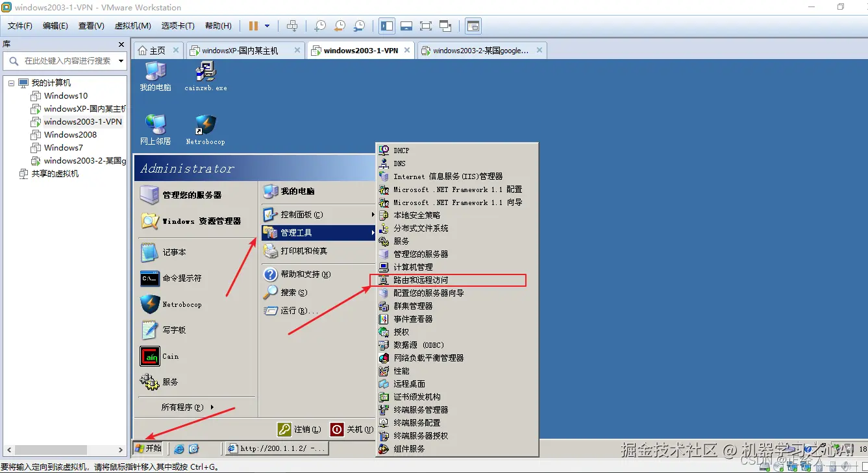Open 打印机和传真 in Start menu
Viewport: 868px width, 473px height.
coord(318,250)
